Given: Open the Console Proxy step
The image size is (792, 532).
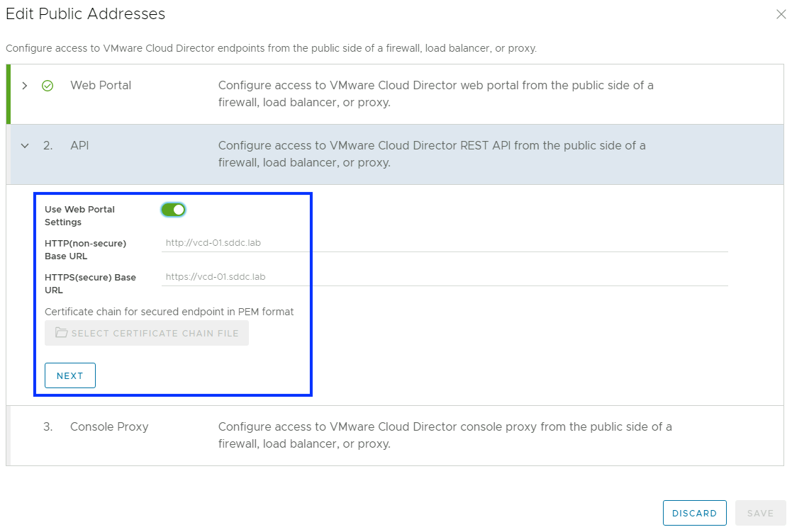Looking at the screenshot, I should 109,427.
